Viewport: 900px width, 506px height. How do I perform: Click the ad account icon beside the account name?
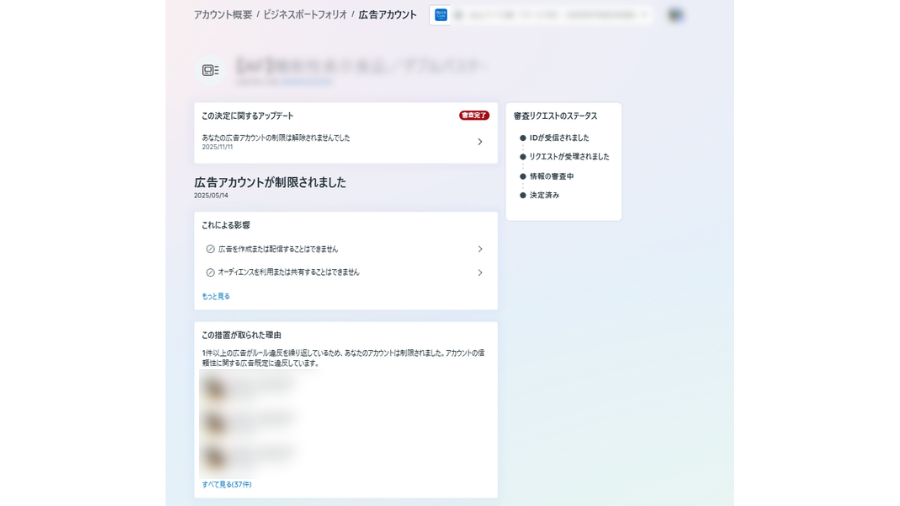(210, 70)
